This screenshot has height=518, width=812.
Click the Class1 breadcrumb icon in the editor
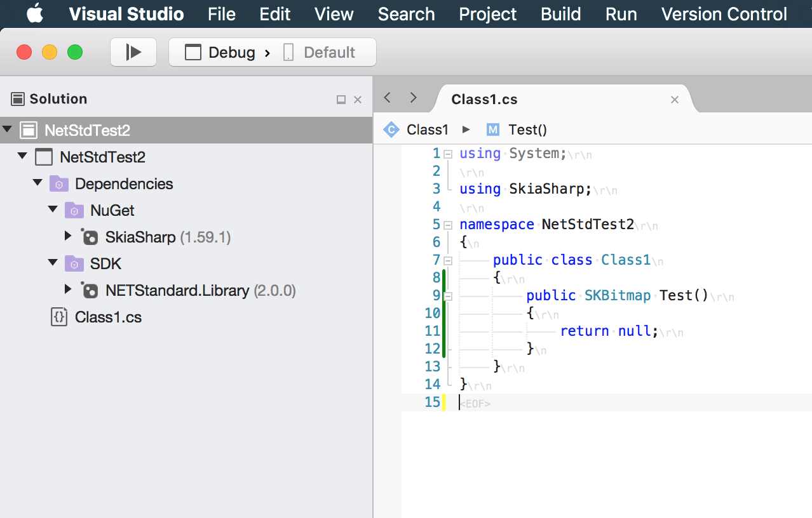[391, 129]
